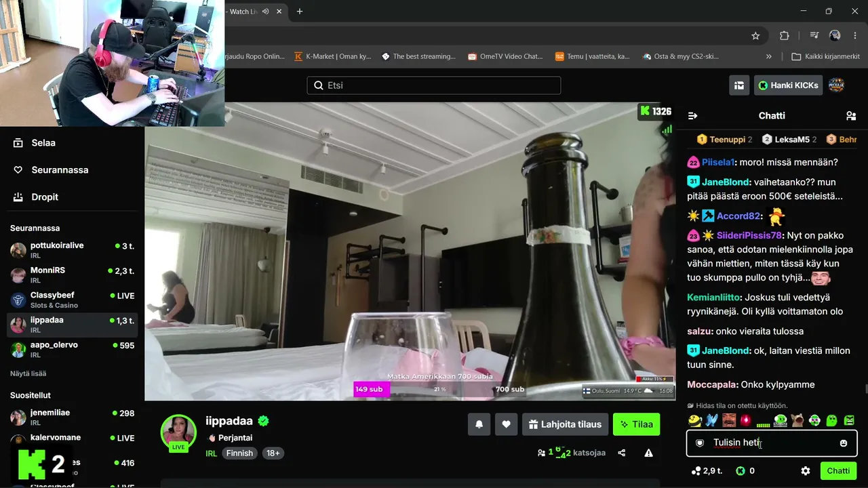The image size is (868, 488).
Task: Subscribe with the Tilaa button
Action: tap(636, 424)
